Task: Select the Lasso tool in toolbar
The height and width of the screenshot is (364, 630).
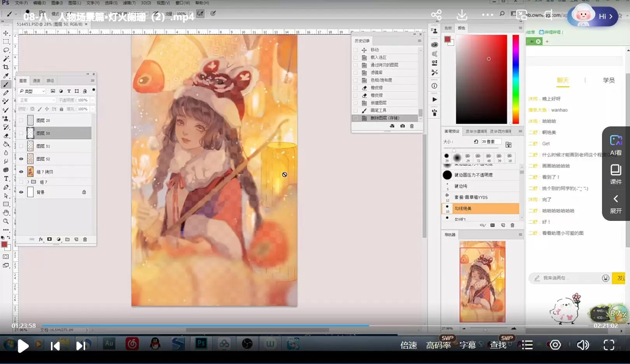Action: point(6,50)
